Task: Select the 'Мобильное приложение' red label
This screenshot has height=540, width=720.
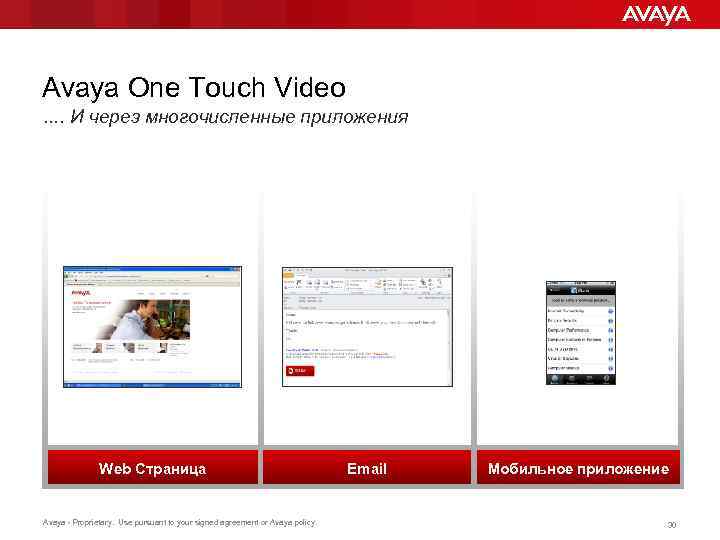Action: tap(578, 468)
